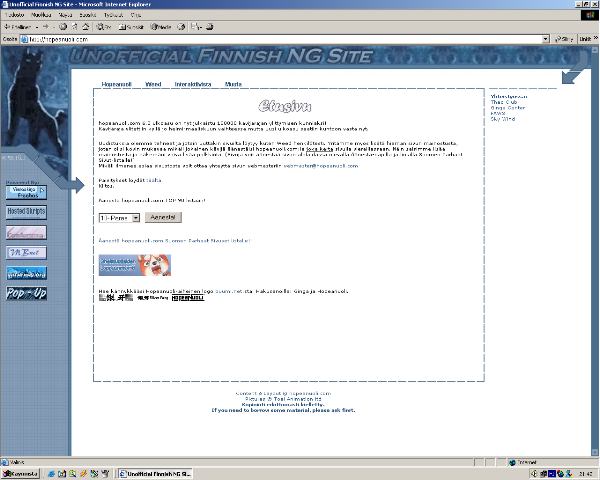Click the address bar URL field
This screenshot has height=480, width=600.
(x=280, y=38)
